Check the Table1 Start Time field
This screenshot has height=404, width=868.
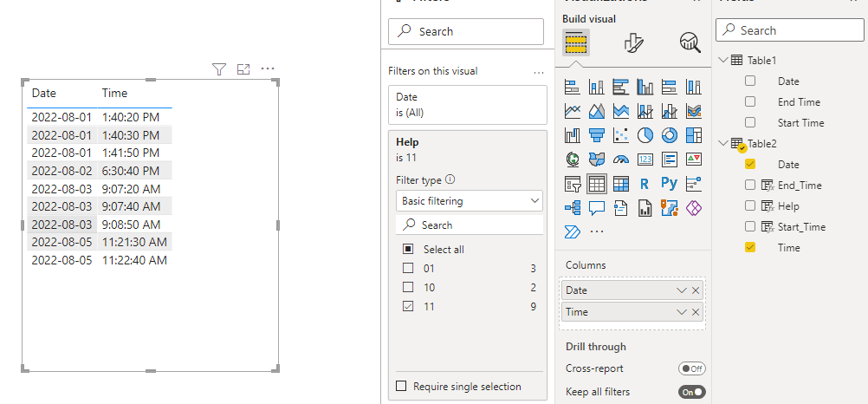point(750,122)
